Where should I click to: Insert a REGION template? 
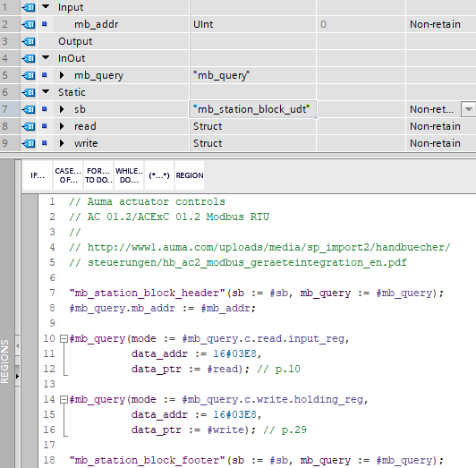coord(190,175)
